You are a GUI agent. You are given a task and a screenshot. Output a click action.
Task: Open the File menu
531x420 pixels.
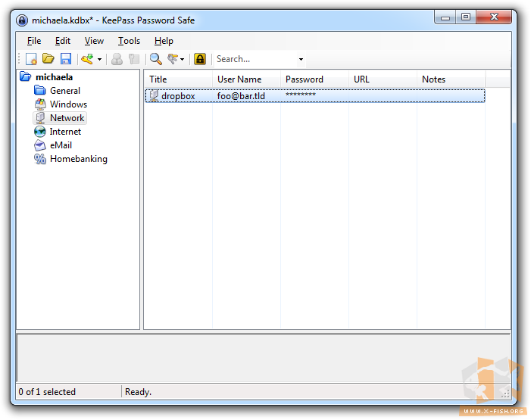[x=34, y=41]
